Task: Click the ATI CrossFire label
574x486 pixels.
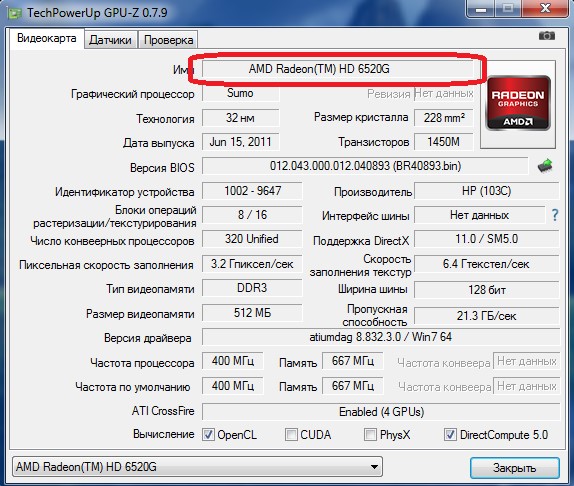Action: coord(163,411)
